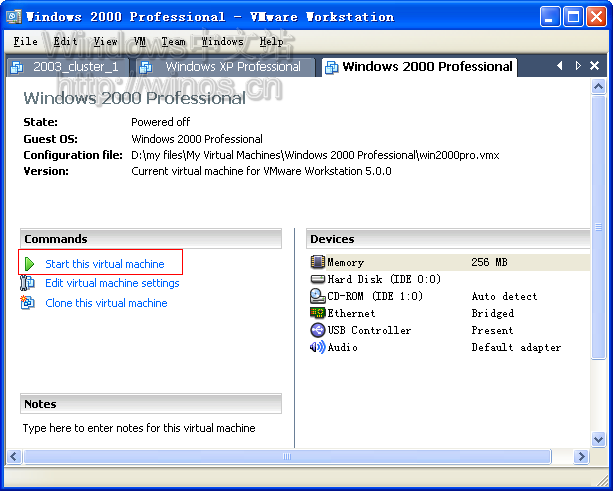Select the Hard Disk drive icon

[x=317, y=279]
